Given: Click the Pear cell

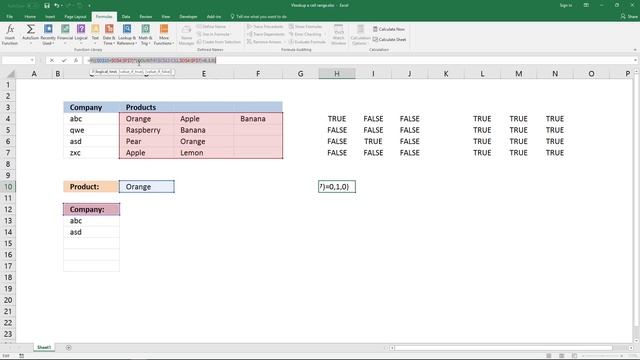Looking at the screenshot, I should pos(147,142).
